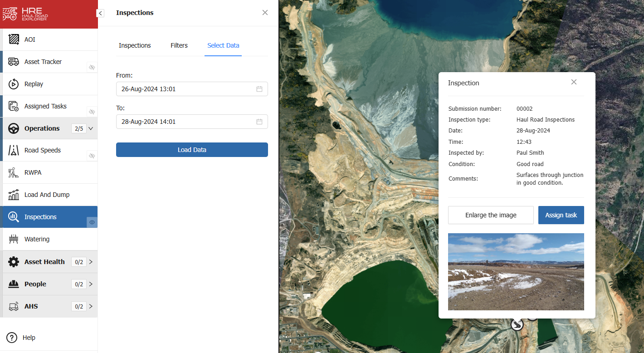
Task: Click the Asset Tracker truck icon
Action: point(14,62)
